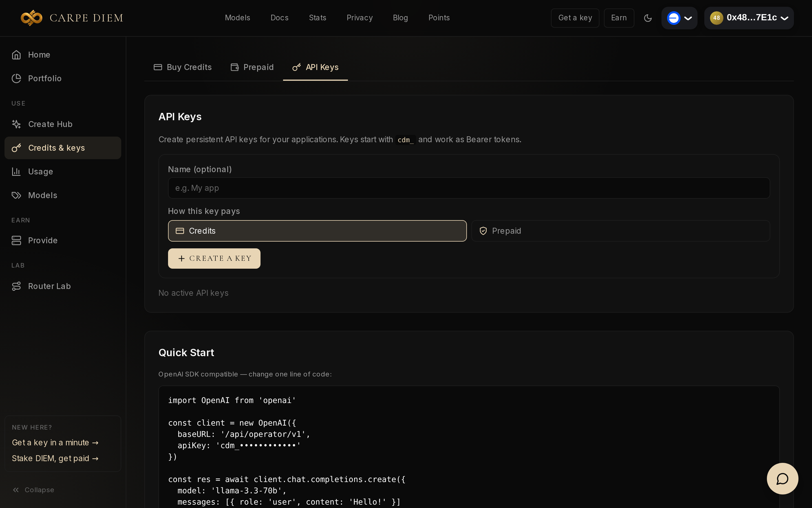The height and width of the screenshot is (508, 812).
Task: Open Portfolio in the sidebar
Action: 63,78
